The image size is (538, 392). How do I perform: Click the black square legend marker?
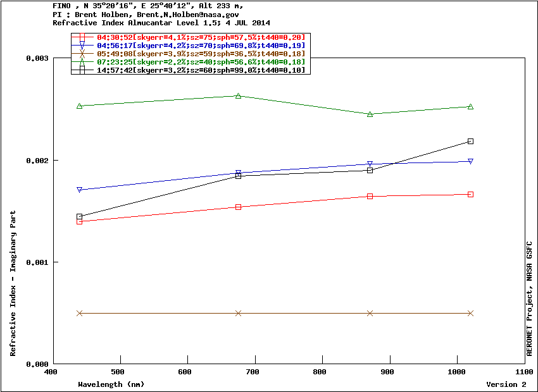(82, 70)
